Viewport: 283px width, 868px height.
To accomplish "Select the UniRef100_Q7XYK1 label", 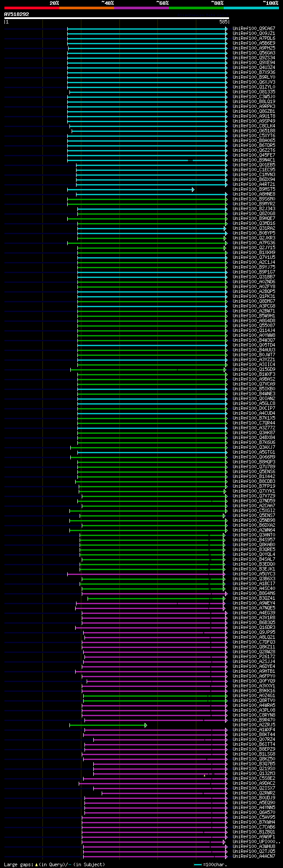I will 254,491.
